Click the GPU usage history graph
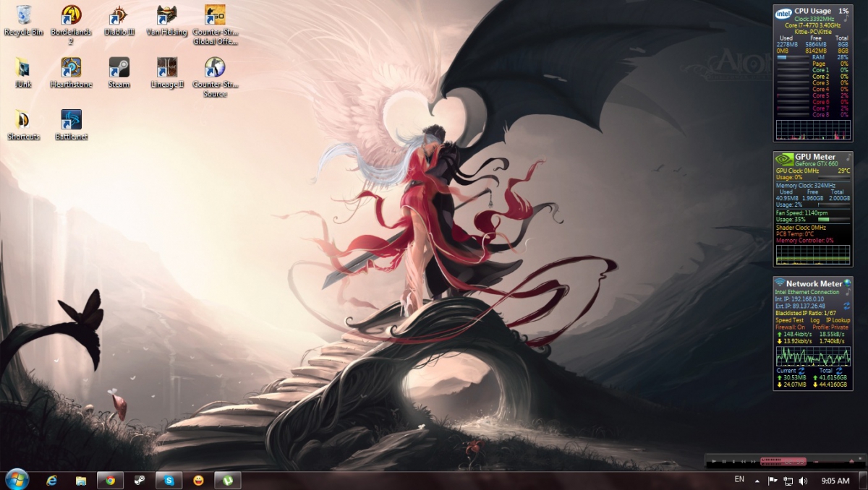The image size is (868, 490). (x=813, y=254)
